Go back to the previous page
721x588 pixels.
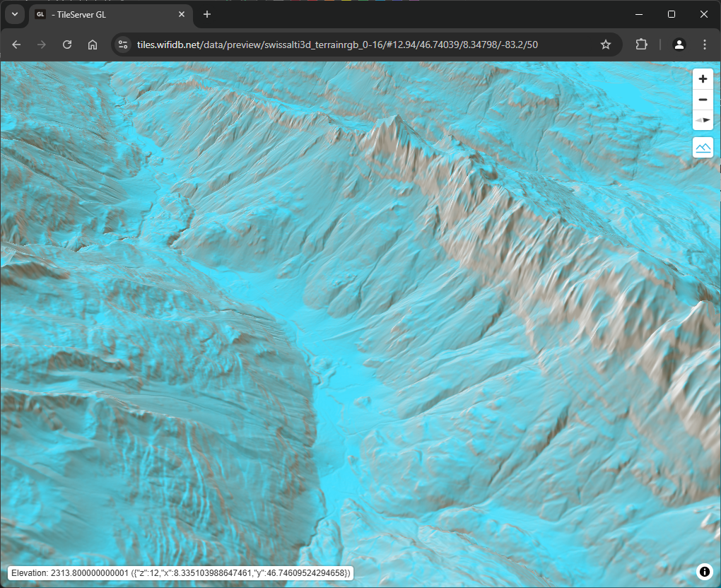16,45
